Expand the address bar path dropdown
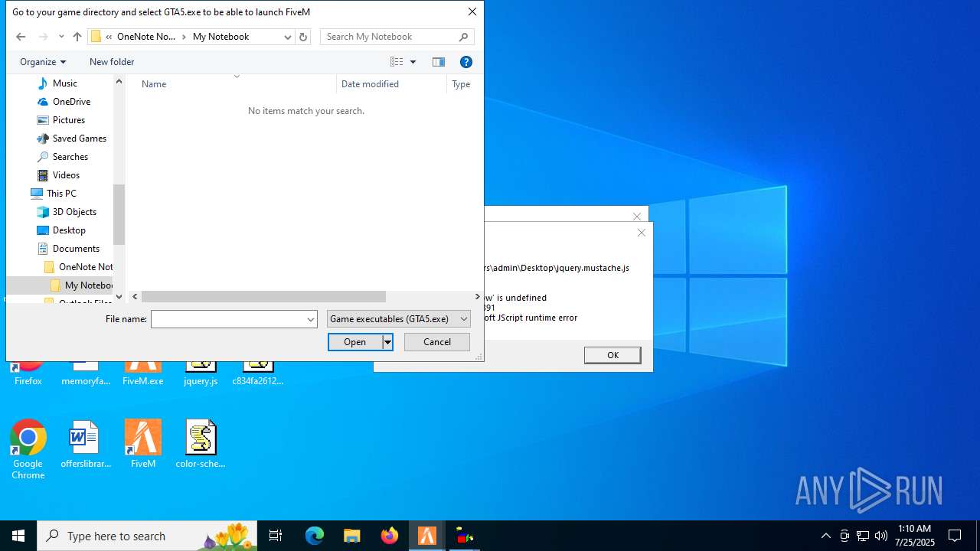Screen dimensions: 980x551 tap(288, 37)
